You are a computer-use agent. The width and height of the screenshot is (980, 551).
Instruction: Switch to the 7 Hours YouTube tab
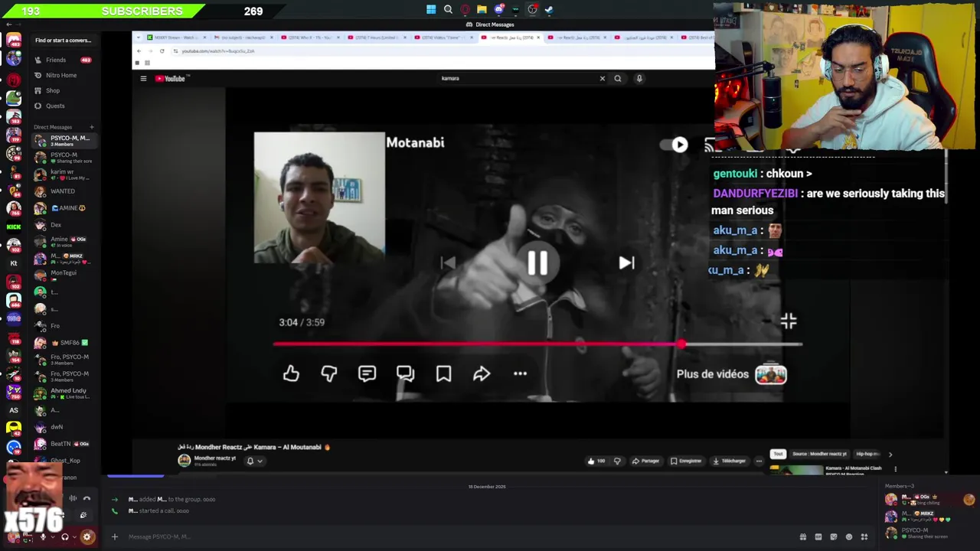click(377, 37)
